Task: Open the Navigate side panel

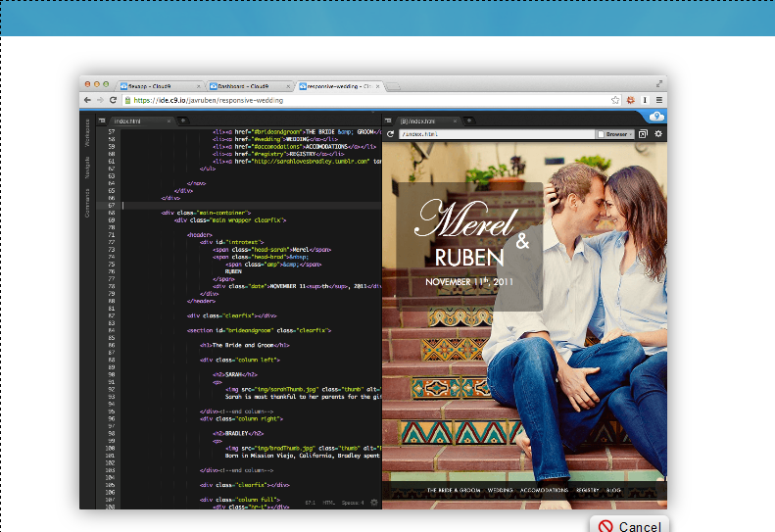Action: point(87,168)
